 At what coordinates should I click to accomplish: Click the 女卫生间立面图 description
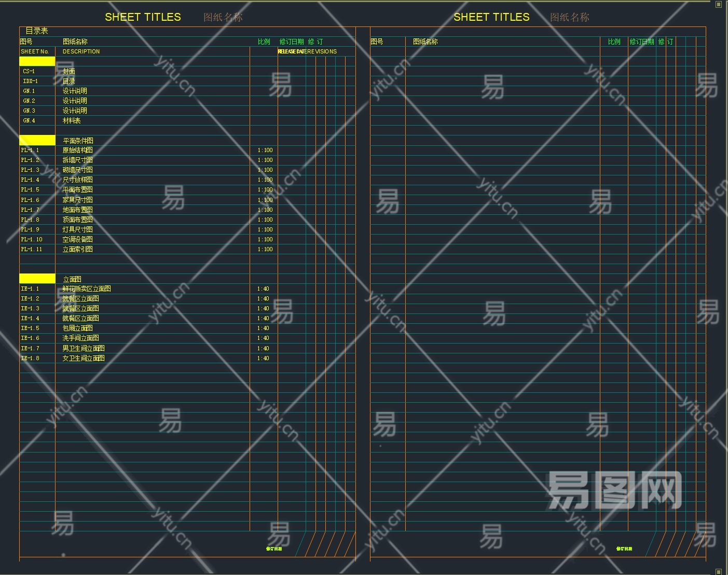(84, 358)
